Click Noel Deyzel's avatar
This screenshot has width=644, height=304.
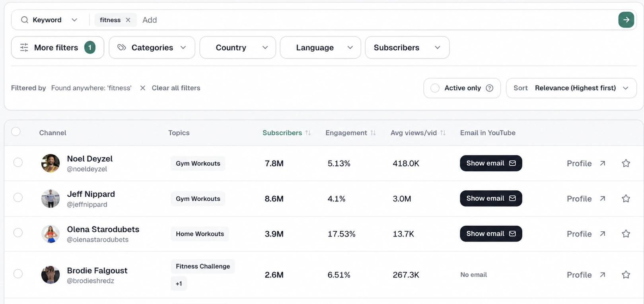tap(51, 163)
